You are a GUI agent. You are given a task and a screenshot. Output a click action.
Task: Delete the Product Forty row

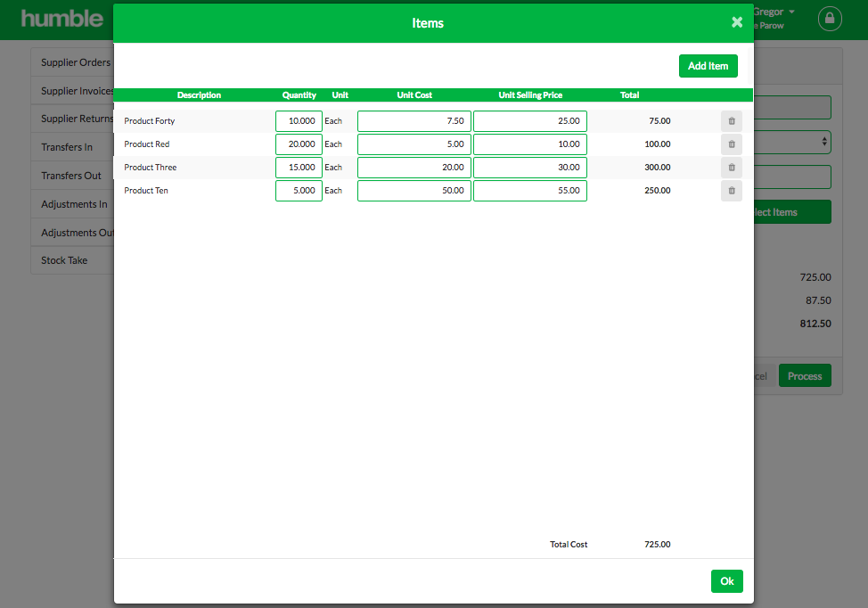(x=732, y=121)
